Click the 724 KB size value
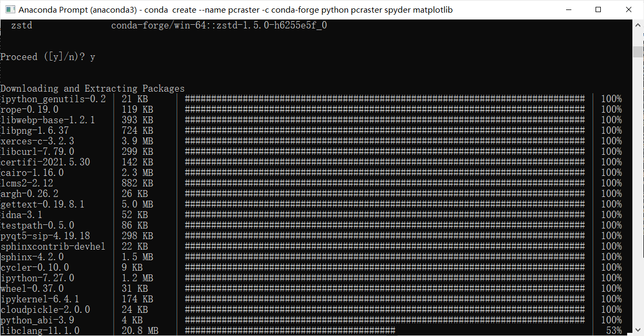Screen dimensions: 644x336 click(x=137, y=131)
